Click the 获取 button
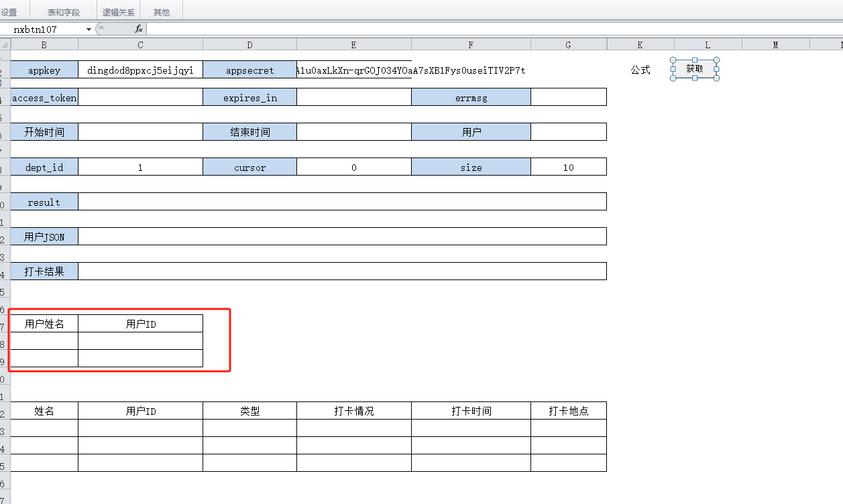The height and width of the screenshot is (504, 843). point(695,69)
